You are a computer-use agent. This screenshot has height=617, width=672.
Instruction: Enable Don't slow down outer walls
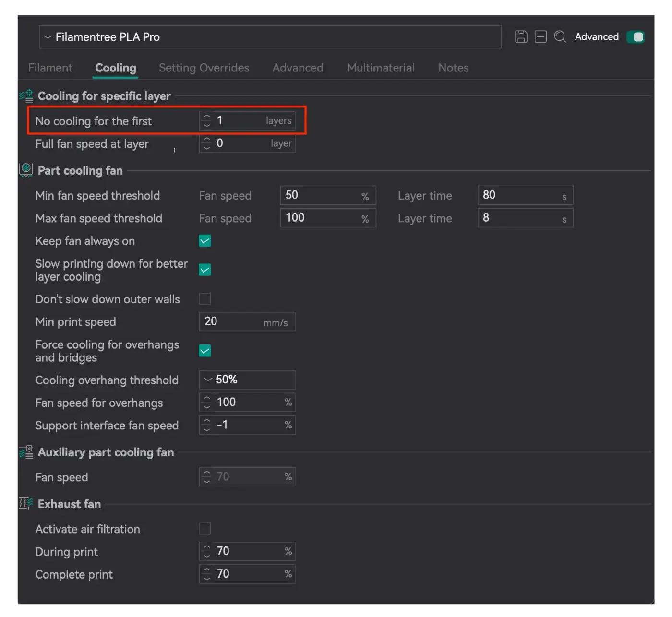click(205, 299)
